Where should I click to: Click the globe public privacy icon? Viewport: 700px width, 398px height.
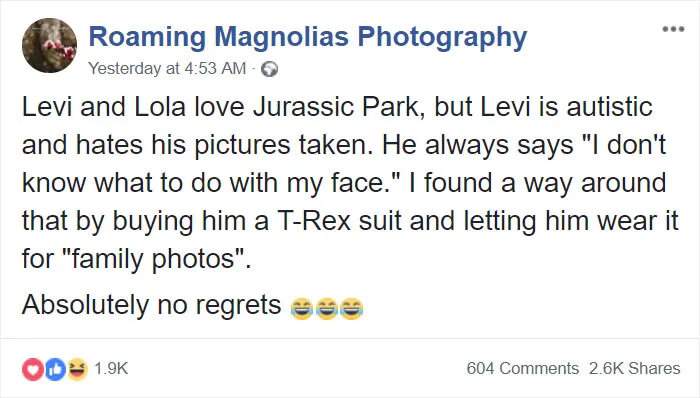point(269,69)
